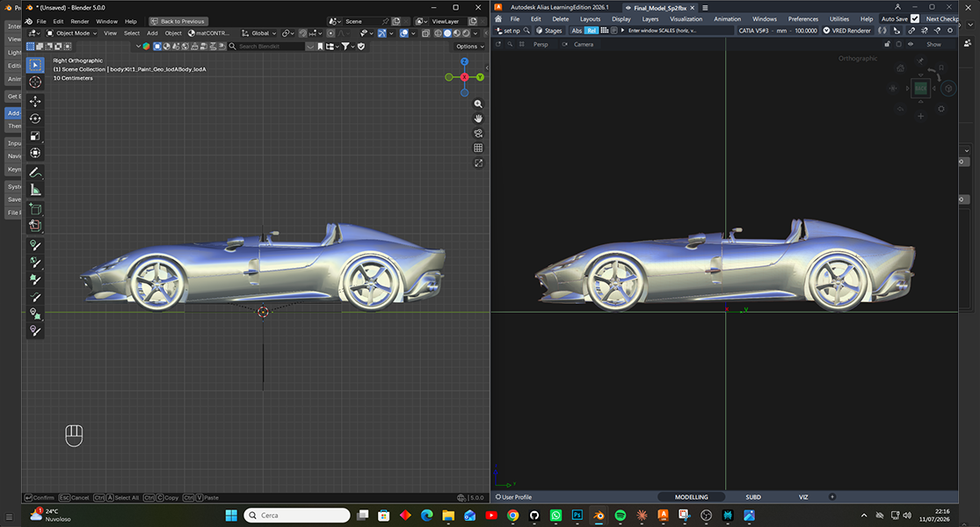Select the Measure tool in Blender
Viewport: 980px width, 527px height.
tap(35, 190)
